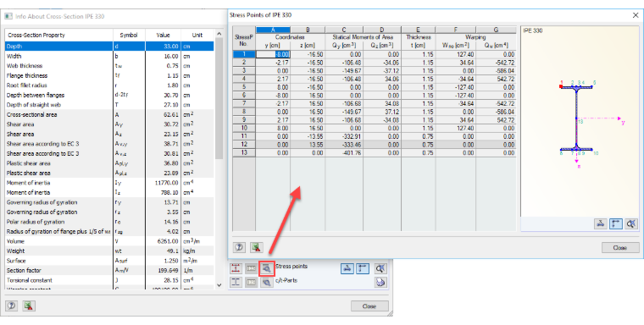Click Surface property row

tap(109, 261)
